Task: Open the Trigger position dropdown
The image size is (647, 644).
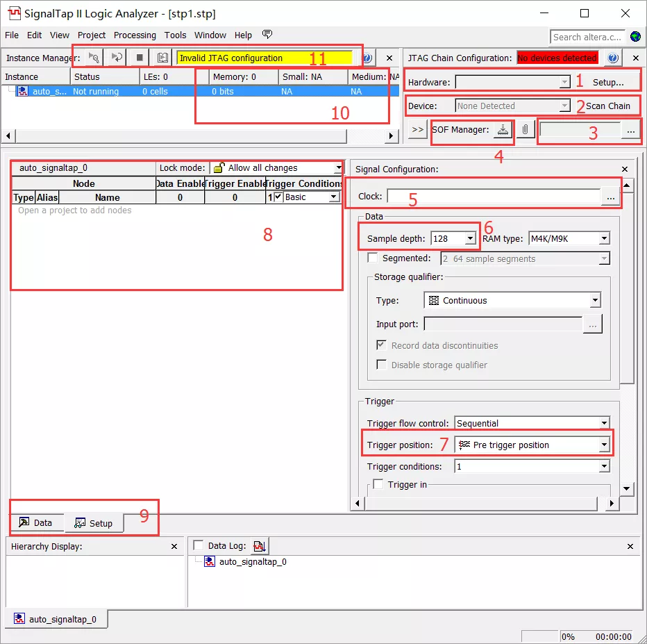Action: tap(604, 445)
